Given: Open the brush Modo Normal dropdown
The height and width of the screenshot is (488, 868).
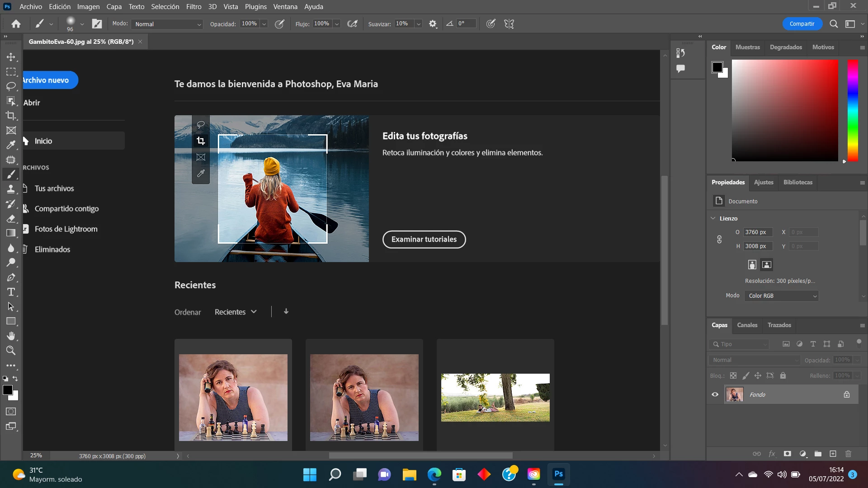Looking at the screenshot, I should pyautogui.click(x=167, y=24).
